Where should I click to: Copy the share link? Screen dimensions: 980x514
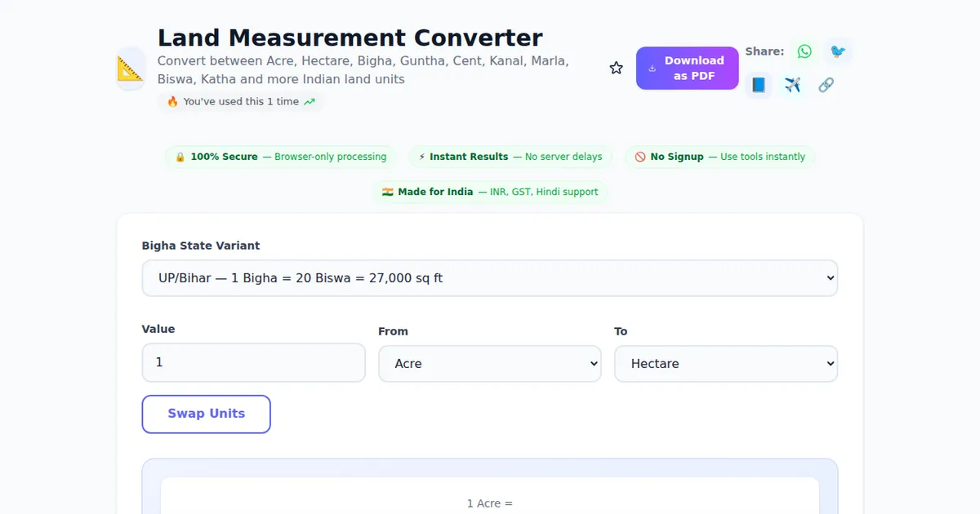[826, 85]
